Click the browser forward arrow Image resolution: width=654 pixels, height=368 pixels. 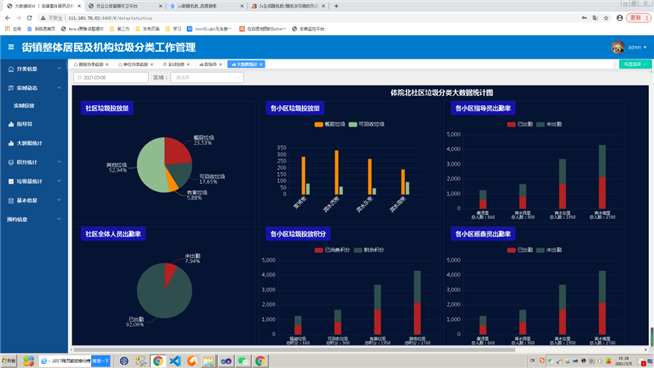pos(18,18)
